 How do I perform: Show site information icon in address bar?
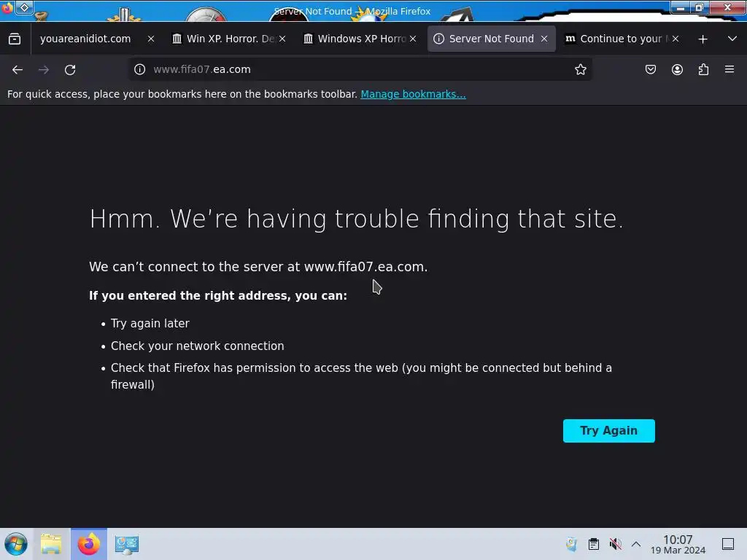coord(139,69)
